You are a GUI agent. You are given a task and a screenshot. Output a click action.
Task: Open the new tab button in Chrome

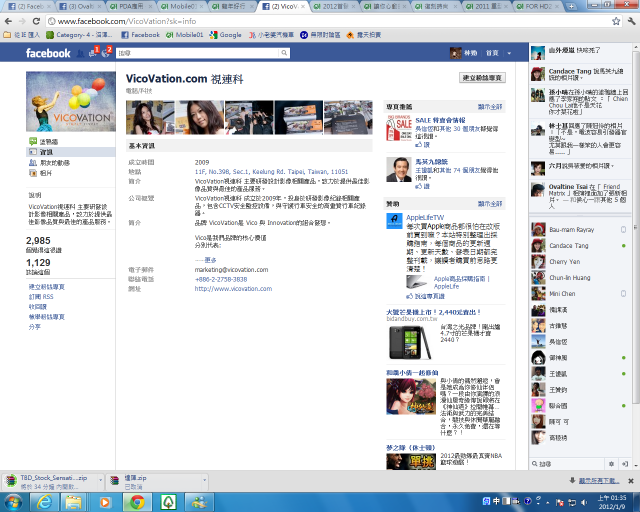tap(571, 7)
